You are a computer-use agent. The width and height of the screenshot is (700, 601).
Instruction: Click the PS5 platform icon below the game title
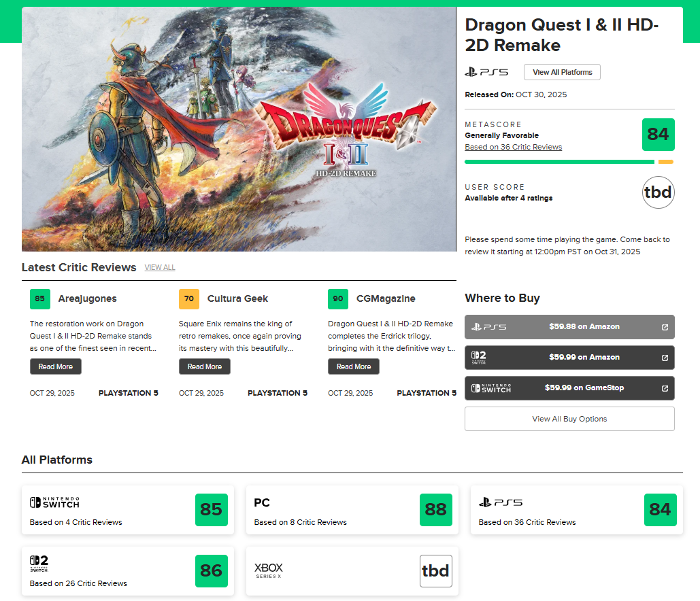pyautogui.click(x=486, y=71)
